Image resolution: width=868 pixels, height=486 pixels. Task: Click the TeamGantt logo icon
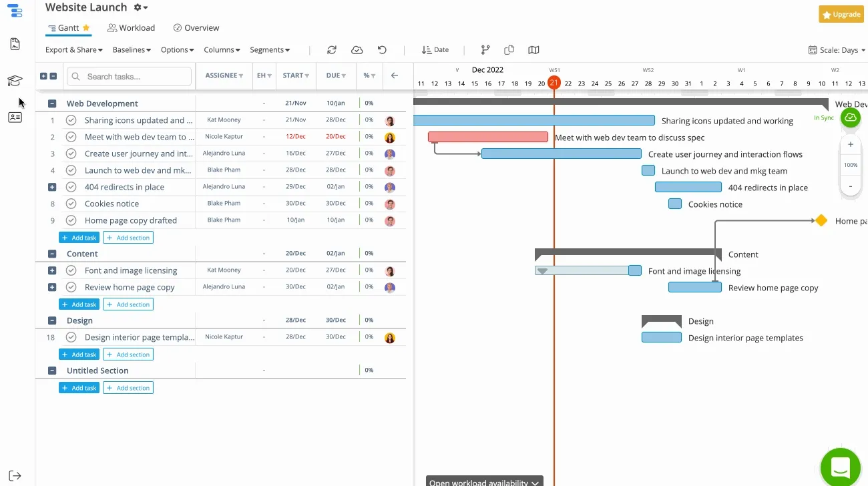[15, 11]
